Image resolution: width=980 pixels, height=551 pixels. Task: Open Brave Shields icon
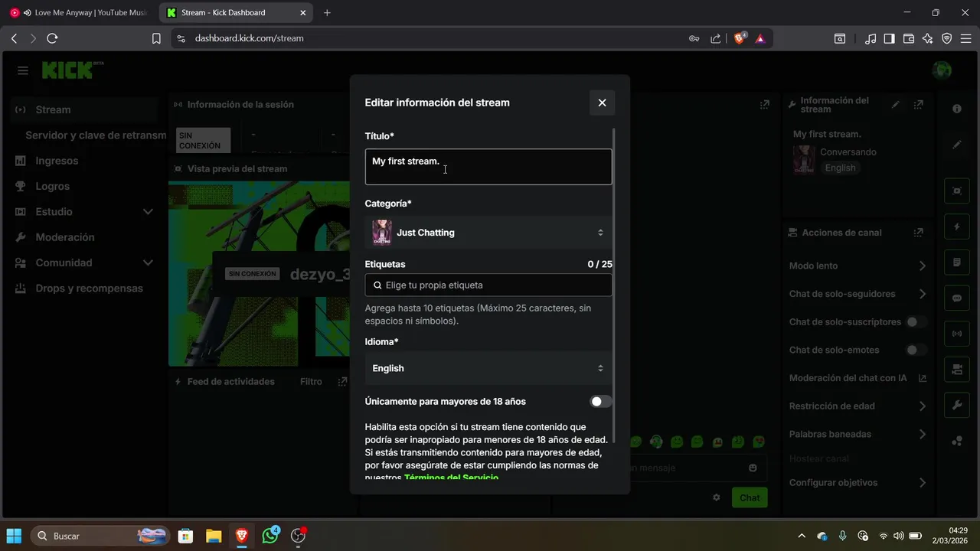[740, 38]
